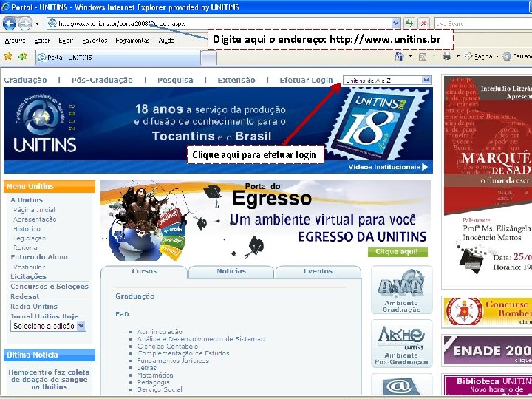Open Concursos e Seleções sidebar link
Screen dimensions: 532x399
pos(50,287)
